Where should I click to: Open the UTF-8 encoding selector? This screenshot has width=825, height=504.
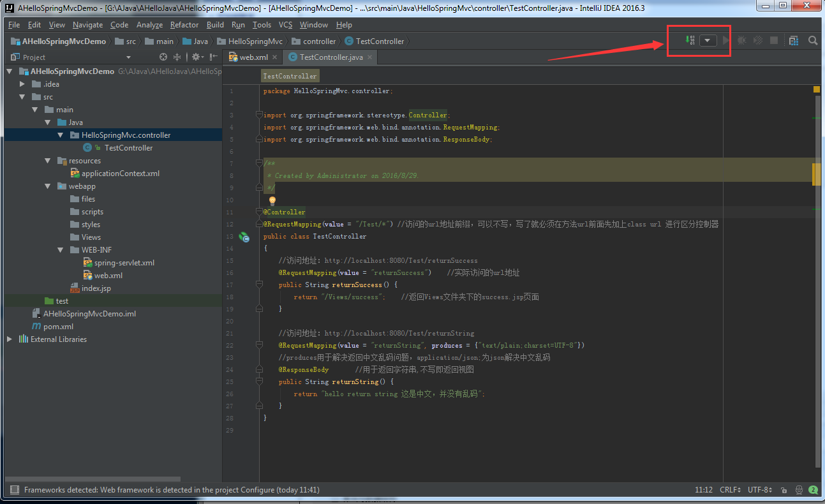[x=760, y=490]
